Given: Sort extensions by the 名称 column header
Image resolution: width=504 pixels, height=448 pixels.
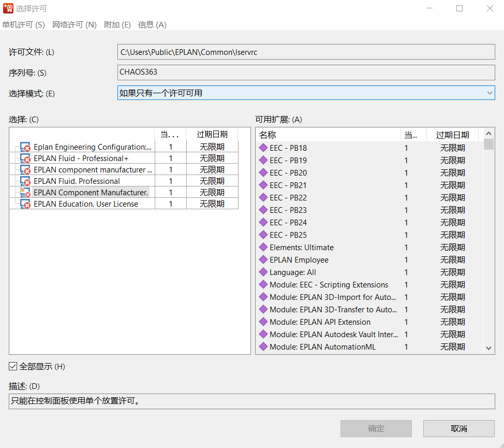Looking at the screenshot, I should click(328, 135).
